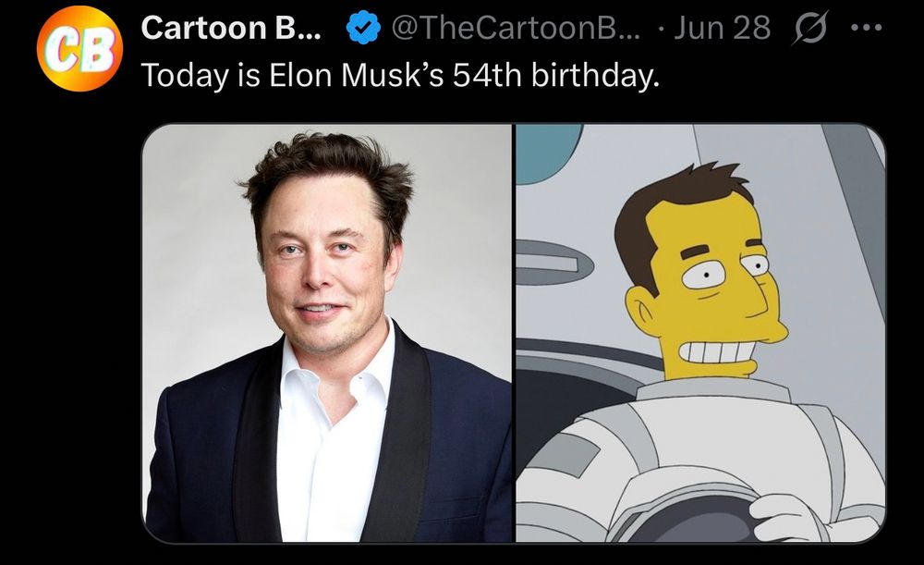Explain this post using the Grok button
This screenshot has height=565, width=924.
pos(809,27)
